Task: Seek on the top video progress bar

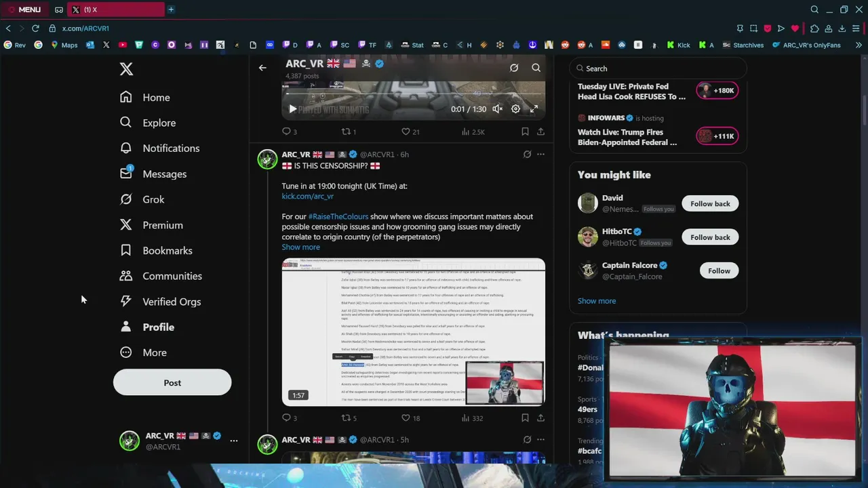Action: (414, 94)
